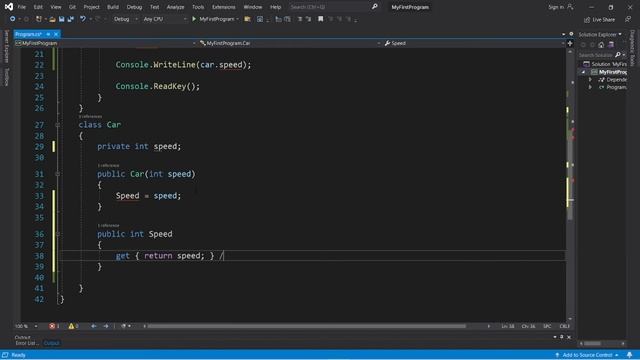Click the feedback icon next to Live Share

pos(628,20)
